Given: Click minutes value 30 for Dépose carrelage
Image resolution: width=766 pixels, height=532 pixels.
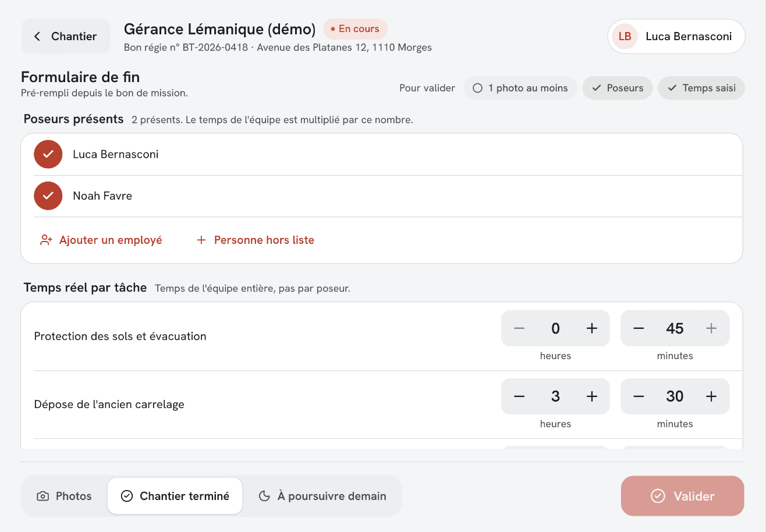Looking at the screenshot, I should tap(675, 396).
